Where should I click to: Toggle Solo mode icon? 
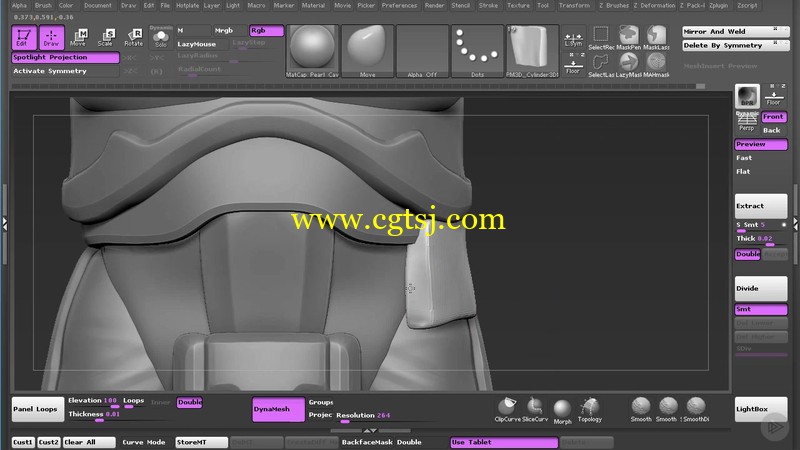tap(161, 37)
